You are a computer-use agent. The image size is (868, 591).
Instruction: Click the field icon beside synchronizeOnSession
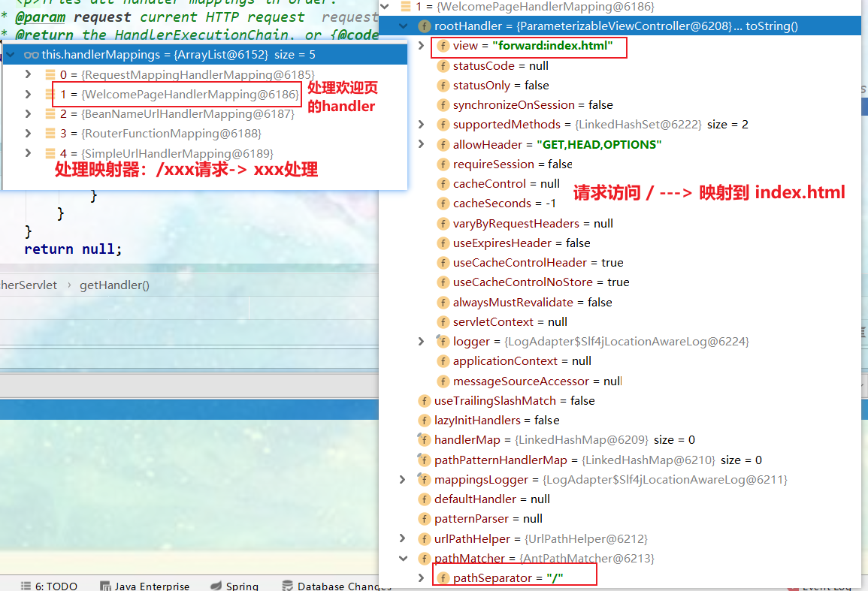point(443,104)
